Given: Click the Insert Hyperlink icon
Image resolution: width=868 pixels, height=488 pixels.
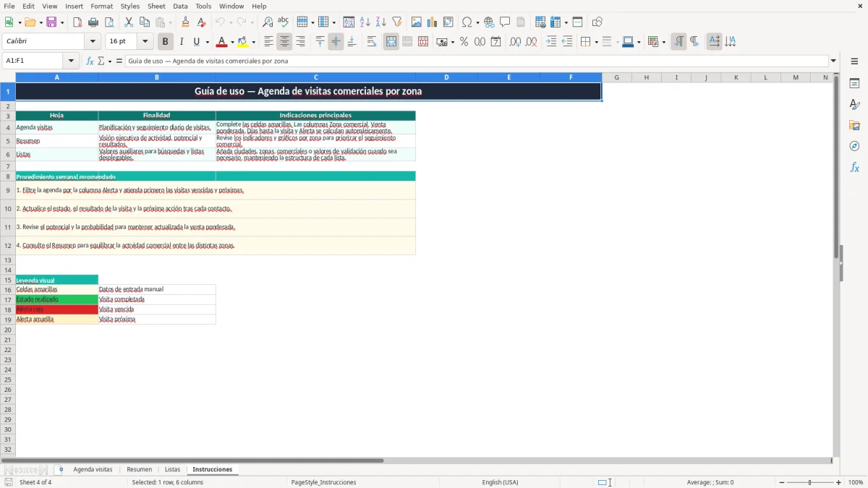Looking at the screenshot, I should (489, 22).
